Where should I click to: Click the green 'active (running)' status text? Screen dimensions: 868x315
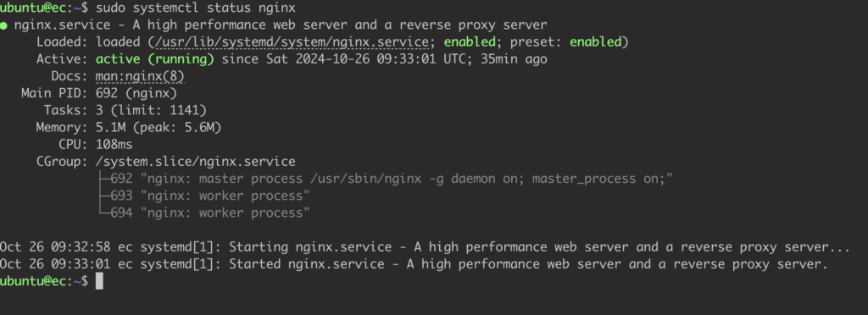click(x=155, y=59)
